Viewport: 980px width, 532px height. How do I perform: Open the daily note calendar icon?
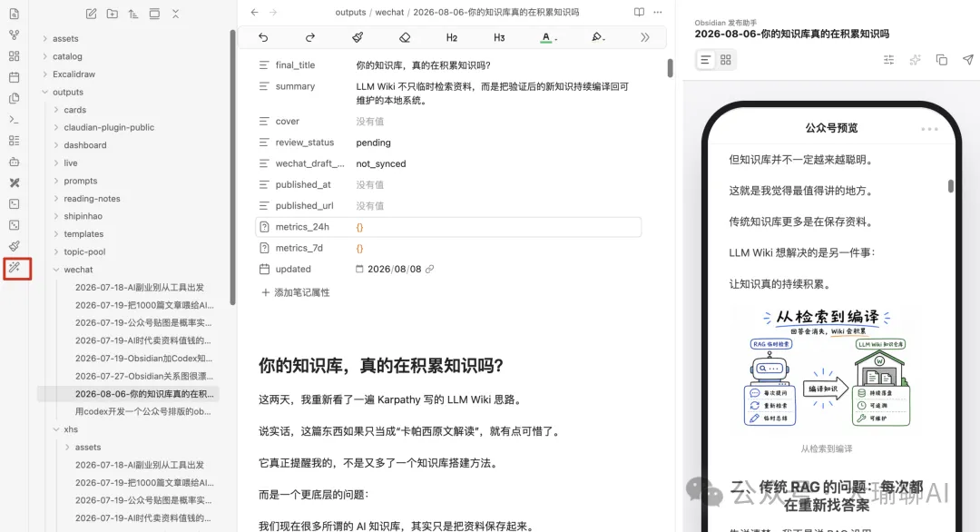pos(14,77)
